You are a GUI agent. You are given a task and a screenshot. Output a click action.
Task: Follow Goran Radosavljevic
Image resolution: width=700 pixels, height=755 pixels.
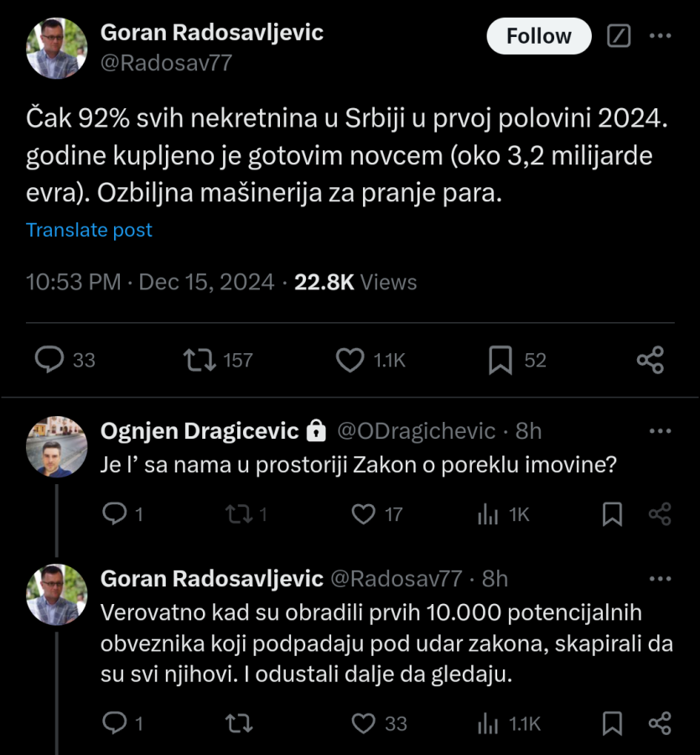click(539, 36)
